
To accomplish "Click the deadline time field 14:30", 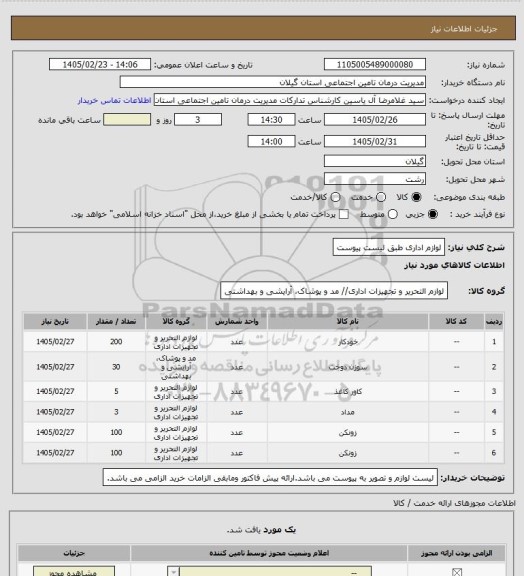I will [x=272, y=119].
